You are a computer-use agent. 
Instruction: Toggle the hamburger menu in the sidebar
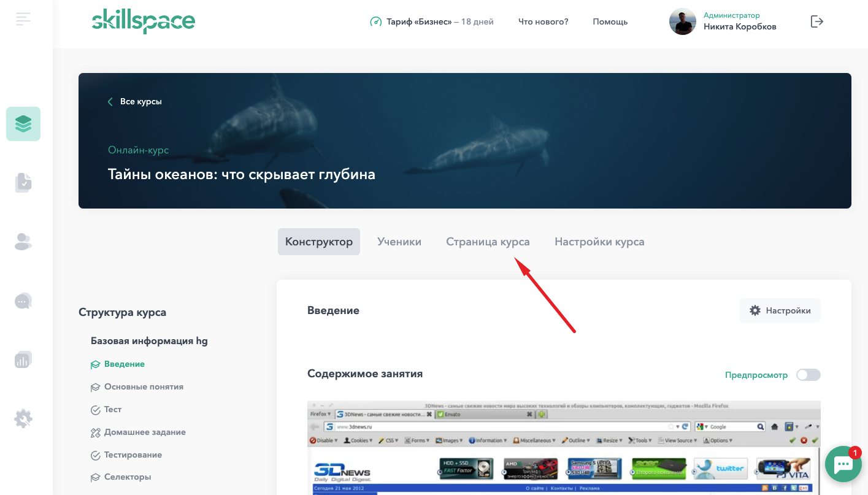click(23, 19)
